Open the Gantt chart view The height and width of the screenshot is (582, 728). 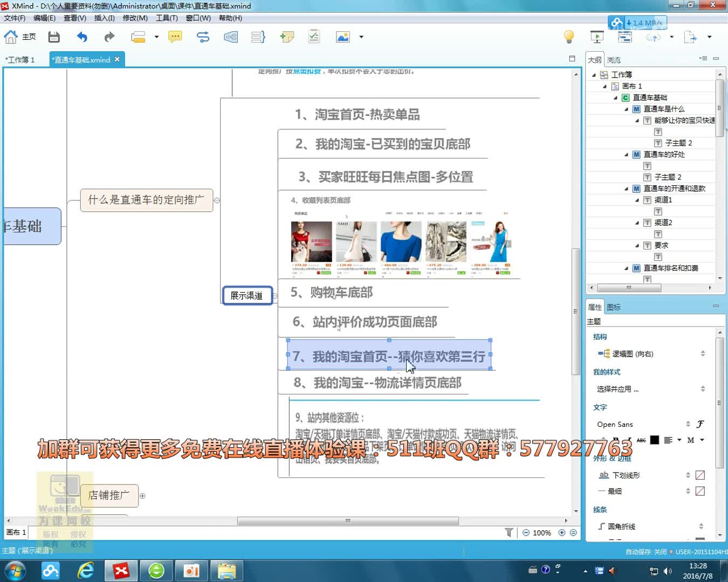(x=625, y=37)
